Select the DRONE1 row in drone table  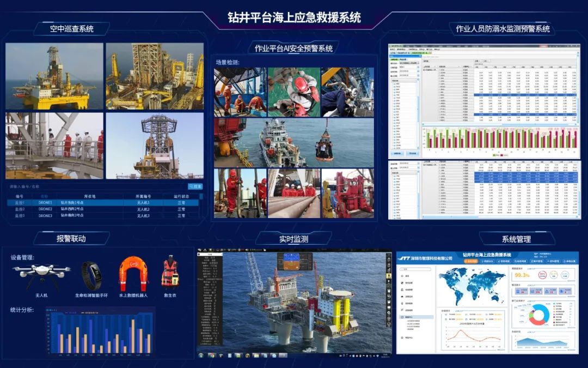pos(105,202)
